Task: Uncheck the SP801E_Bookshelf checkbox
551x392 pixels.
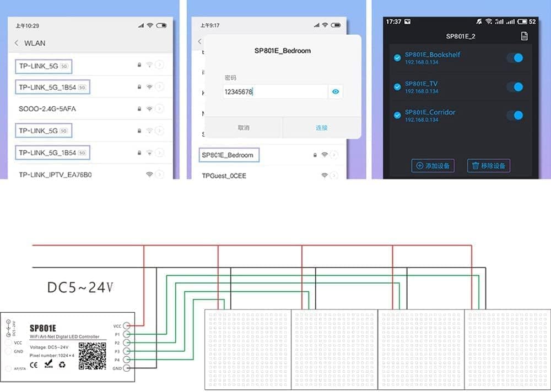Action: coord(397,58)
